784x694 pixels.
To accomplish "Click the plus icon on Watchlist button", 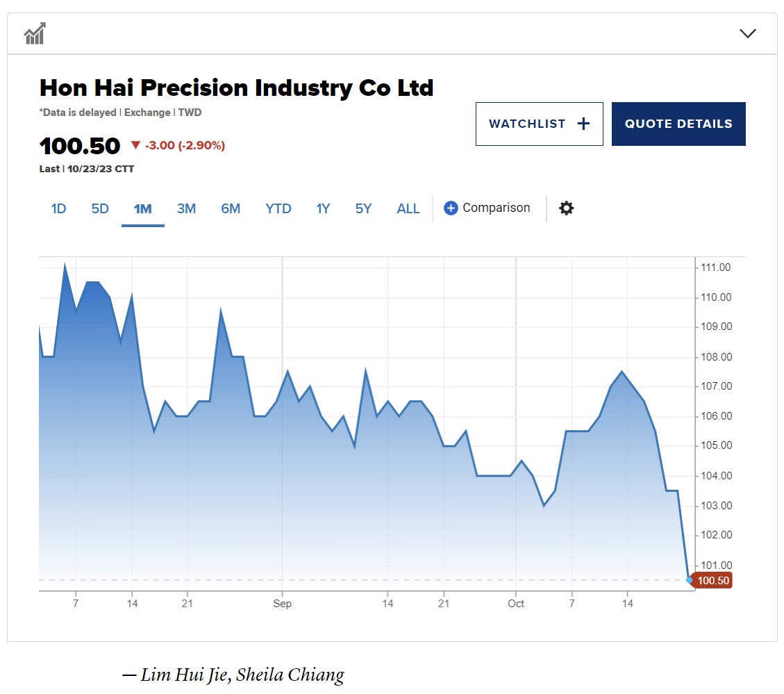I will [x=583, y=124].
